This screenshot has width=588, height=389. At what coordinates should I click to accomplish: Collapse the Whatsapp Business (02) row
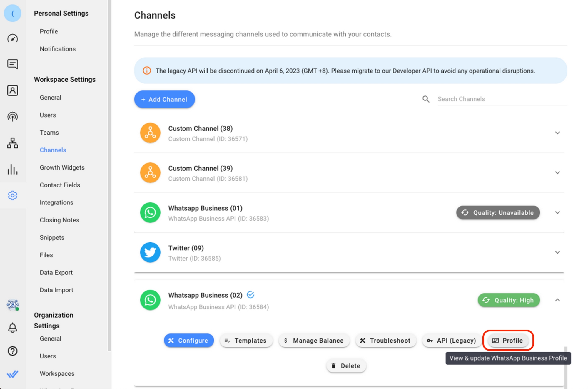(x=557, y=300)
